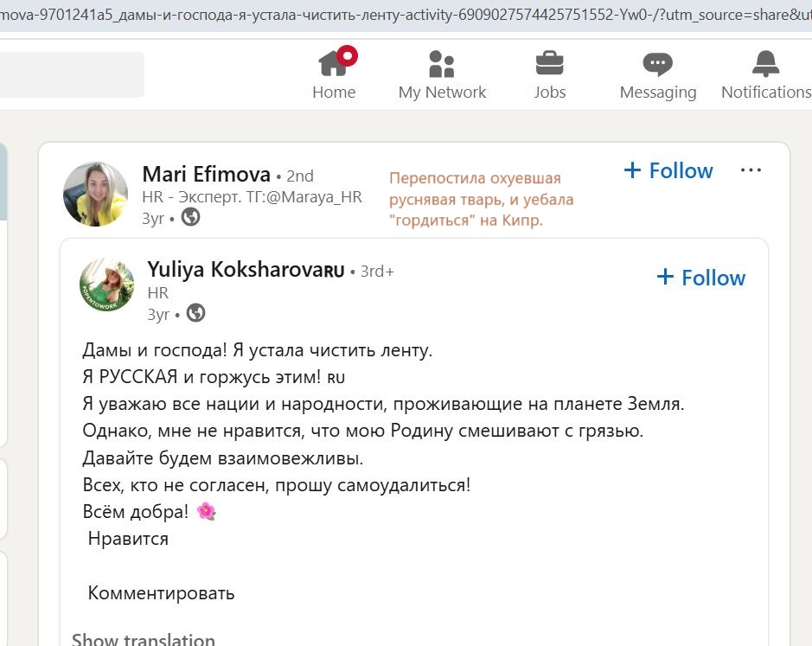The height and width of the screenshot is (646, 812).
Task: Open Mari Efimova's profile picture
Action: click(95, 195)
